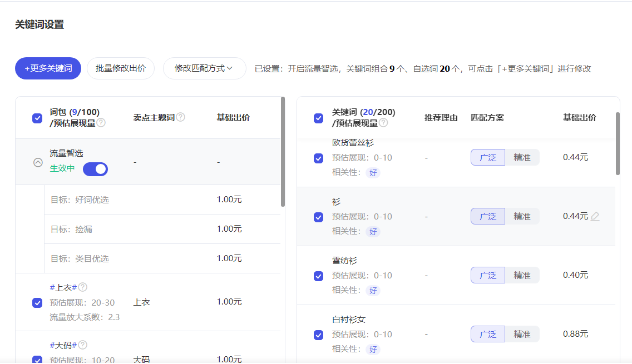This screenshot has height=364, width=632.
Task: Select 精准 match for 欧货蕾丝衫
Action: (x=522, y=157)
